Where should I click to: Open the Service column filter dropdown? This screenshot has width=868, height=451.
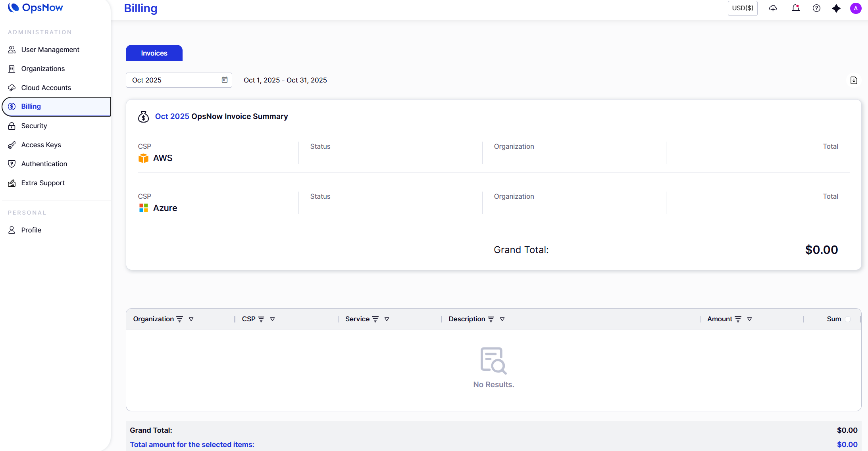pyautogui.click(x=387, y=319)
